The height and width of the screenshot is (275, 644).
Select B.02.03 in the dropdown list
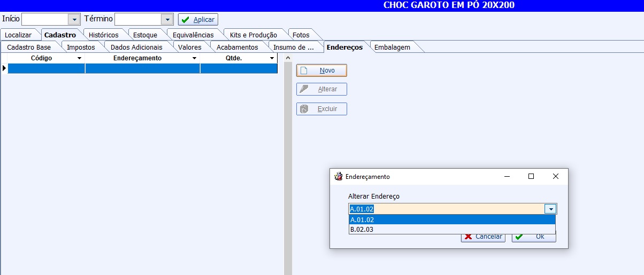click(x=452, y=229)
